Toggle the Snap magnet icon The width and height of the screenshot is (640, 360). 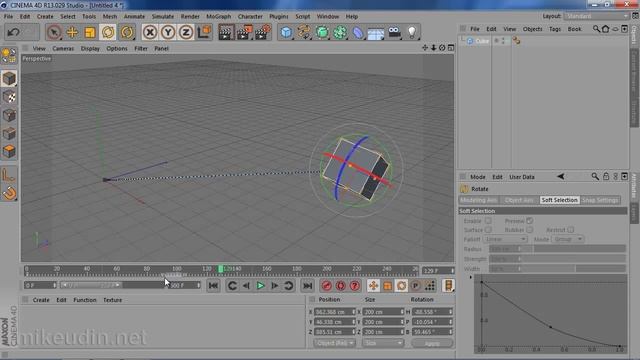9,193
